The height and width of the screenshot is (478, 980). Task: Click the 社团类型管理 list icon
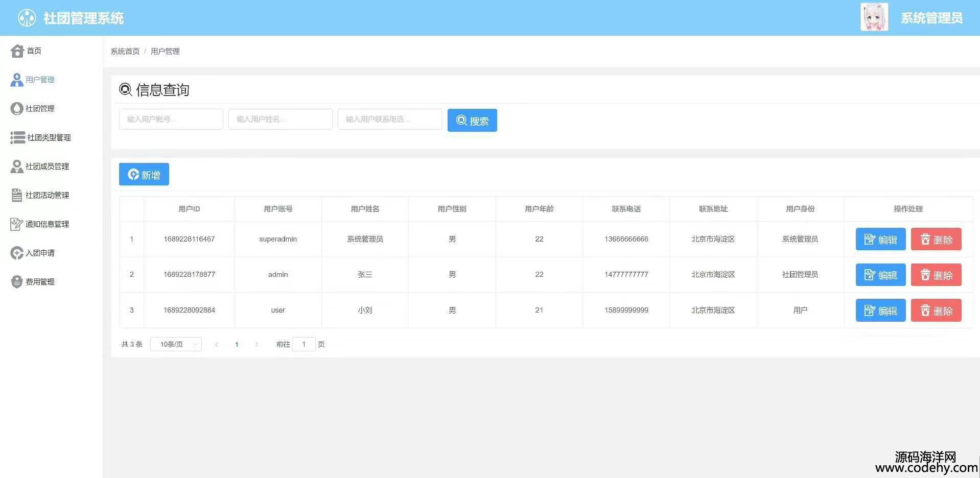point(17,137)
